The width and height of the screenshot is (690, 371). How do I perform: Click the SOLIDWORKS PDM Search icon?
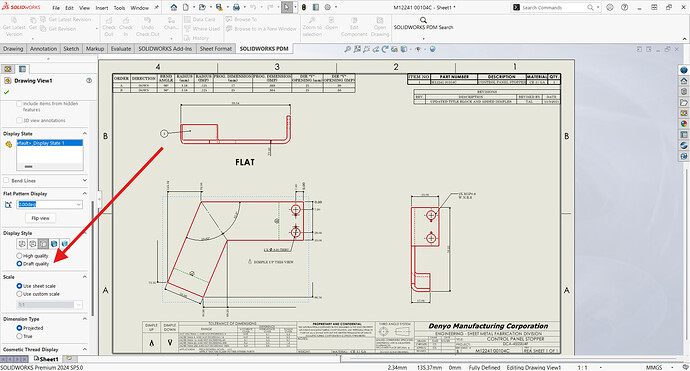(x=423, y=20)
